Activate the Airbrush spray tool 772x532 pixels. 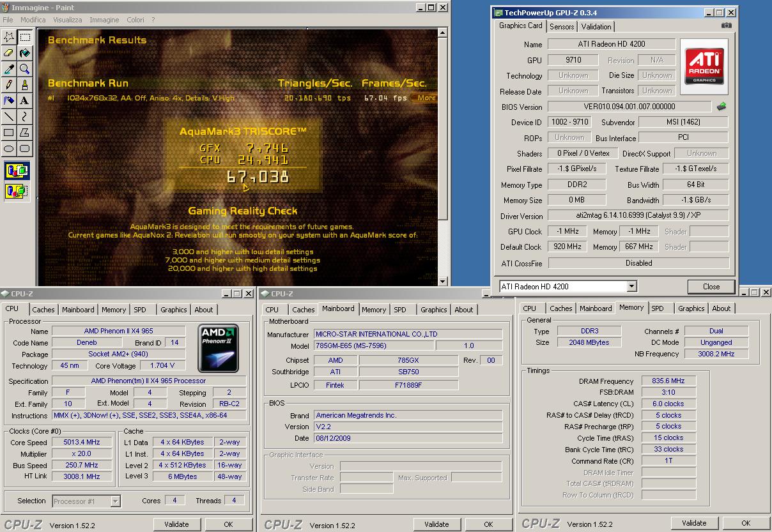pyautogui.click(x=9, y=101)
